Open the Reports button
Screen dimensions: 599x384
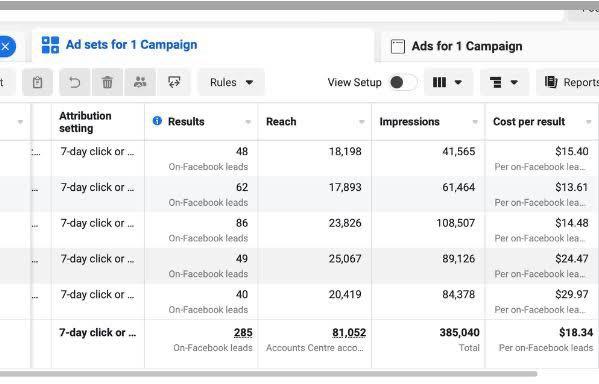[568, 82]
